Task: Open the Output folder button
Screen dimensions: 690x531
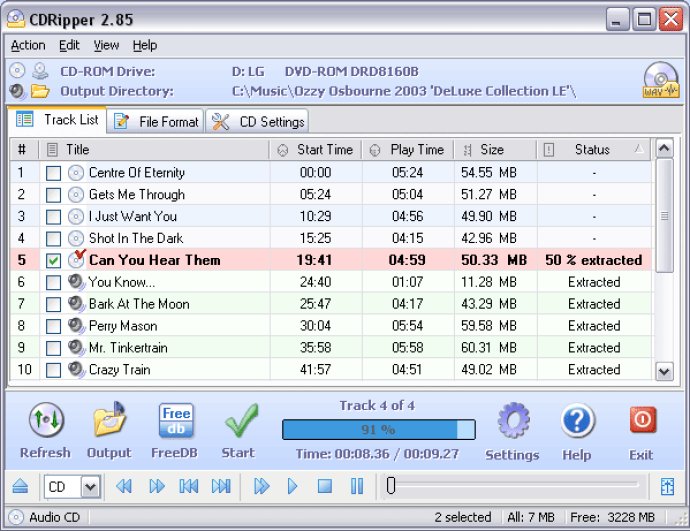Action: click(x=110, y=419)
